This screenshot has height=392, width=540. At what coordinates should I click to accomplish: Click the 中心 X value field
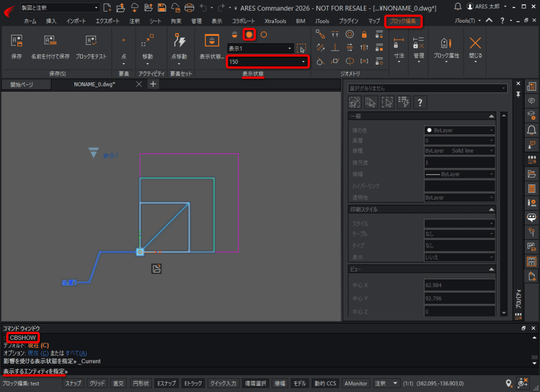click(x=459, y=285)
